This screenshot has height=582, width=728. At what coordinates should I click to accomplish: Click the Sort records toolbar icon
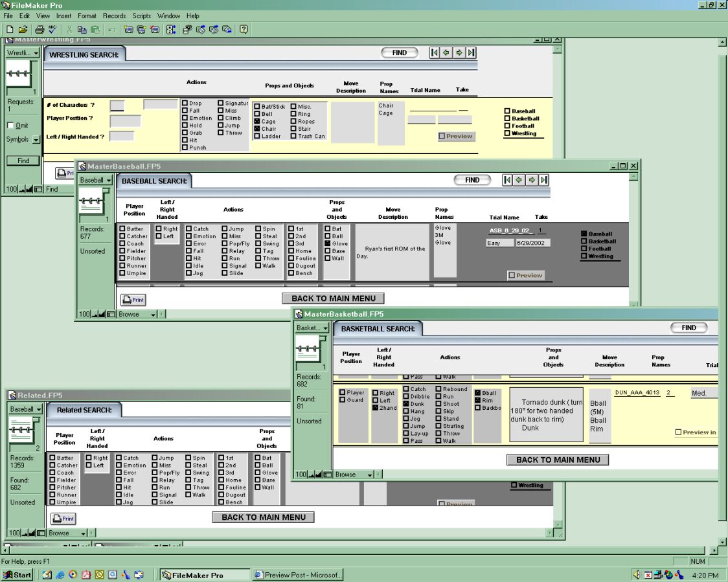[x=171, y=29]
